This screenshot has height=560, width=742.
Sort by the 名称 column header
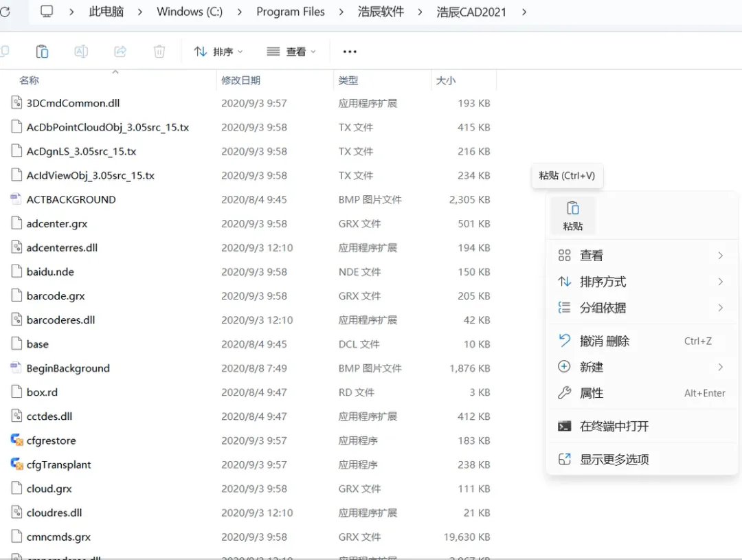(x=29, y=80)
